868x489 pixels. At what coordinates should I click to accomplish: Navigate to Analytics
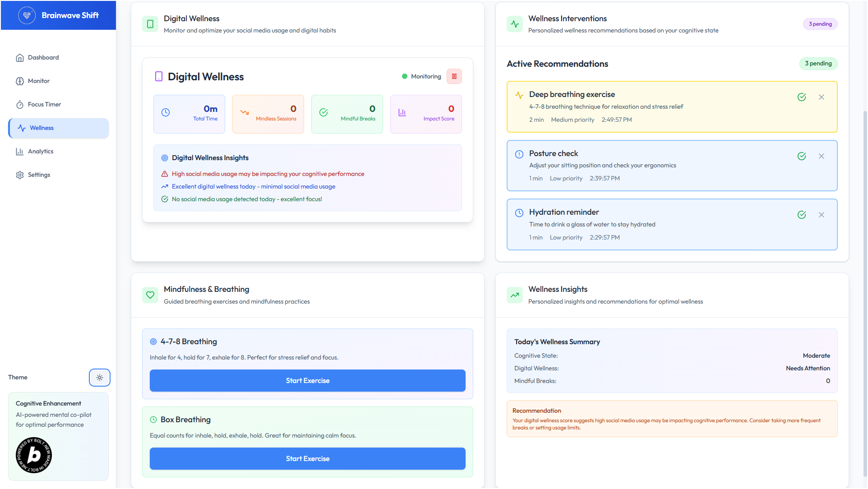coord(41,151)
